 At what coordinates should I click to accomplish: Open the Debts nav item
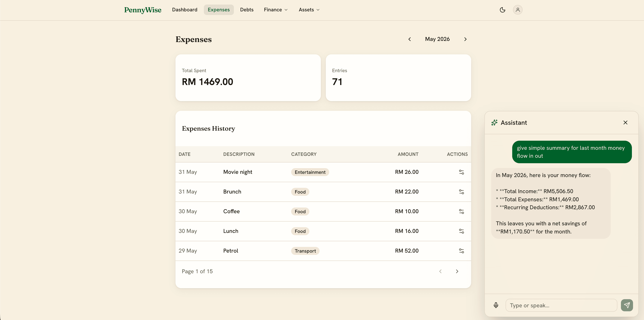247,10
